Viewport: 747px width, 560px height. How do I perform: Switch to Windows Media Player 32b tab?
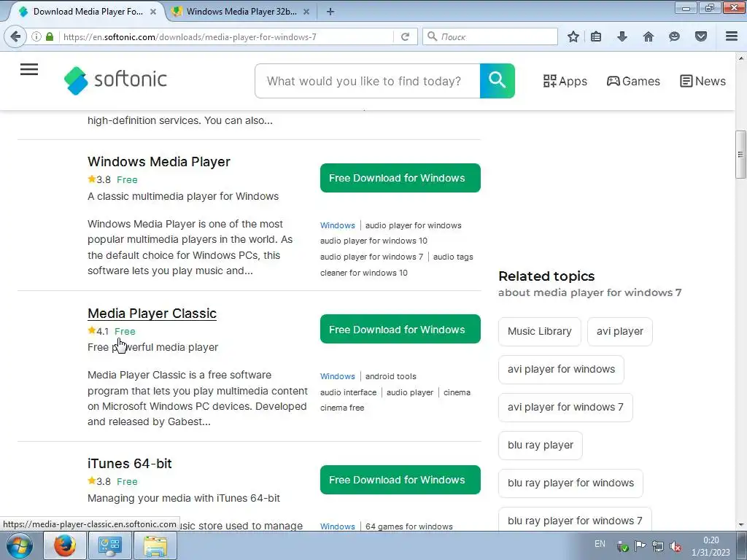(241, 12)
